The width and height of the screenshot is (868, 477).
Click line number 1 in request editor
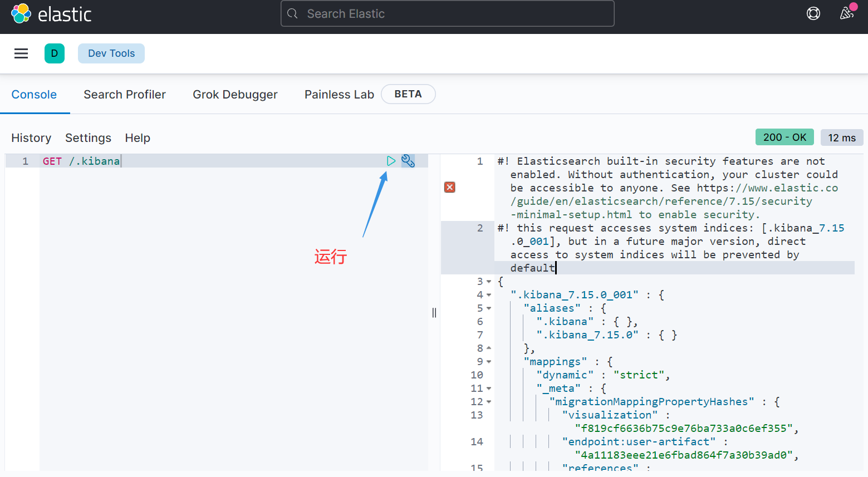25,161
